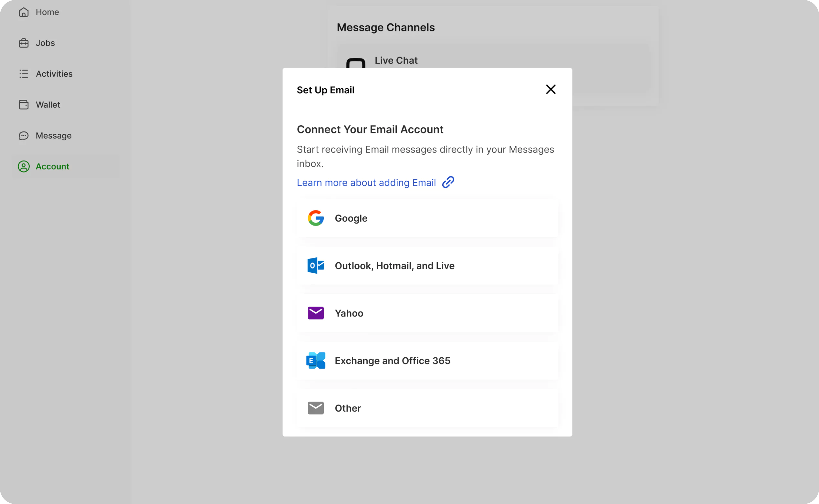Click the Google logo icon

[x=315, y=218]
